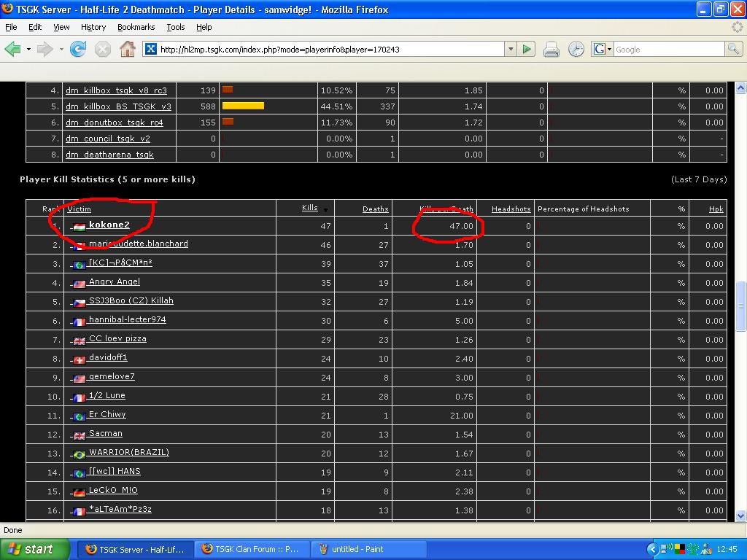747x560 pixels.
Task: Open the Bookmarks menu
Action: point(136,27)
